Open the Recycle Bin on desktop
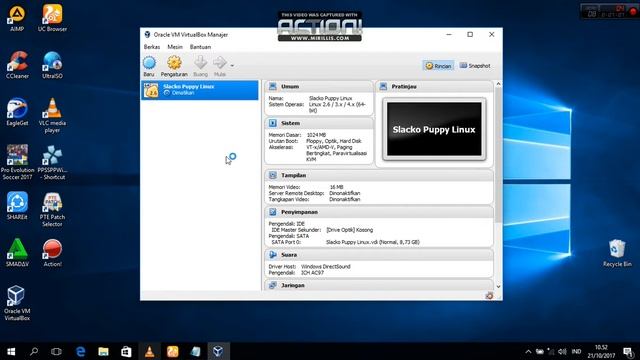Screen dimensions: 640x360 point(617,253)
